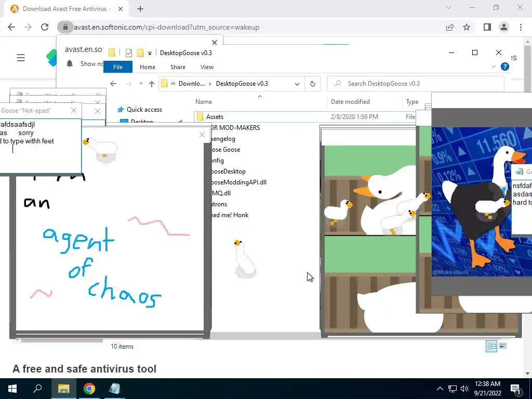
Task: Click the share page icon in address bar
Action: pyautogui.click(x=450, y=27)
